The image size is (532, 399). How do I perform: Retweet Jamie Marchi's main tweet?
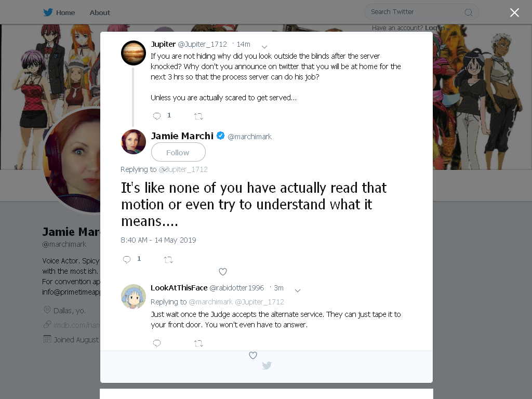click(168, 260)
